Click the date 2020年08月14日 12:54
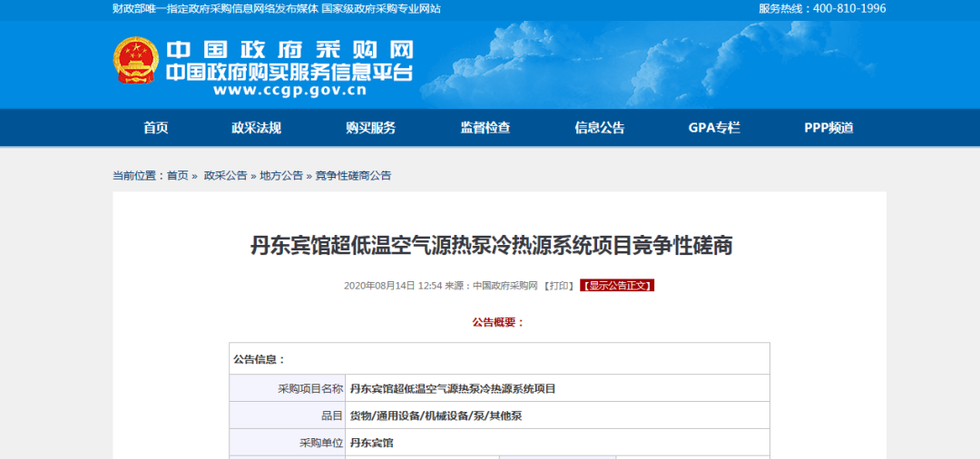980x459 pixels. point(393,286)
